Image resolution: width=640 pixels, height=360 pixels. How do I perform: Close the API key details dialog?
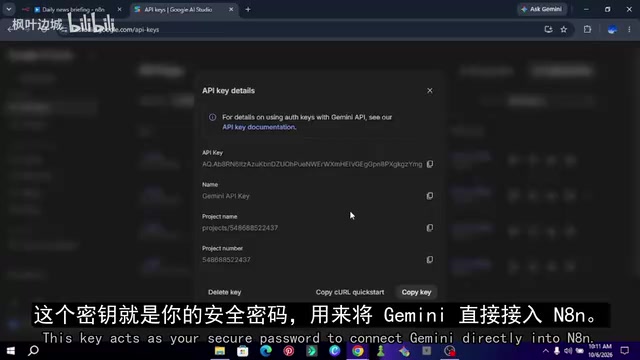click(430, 91)
